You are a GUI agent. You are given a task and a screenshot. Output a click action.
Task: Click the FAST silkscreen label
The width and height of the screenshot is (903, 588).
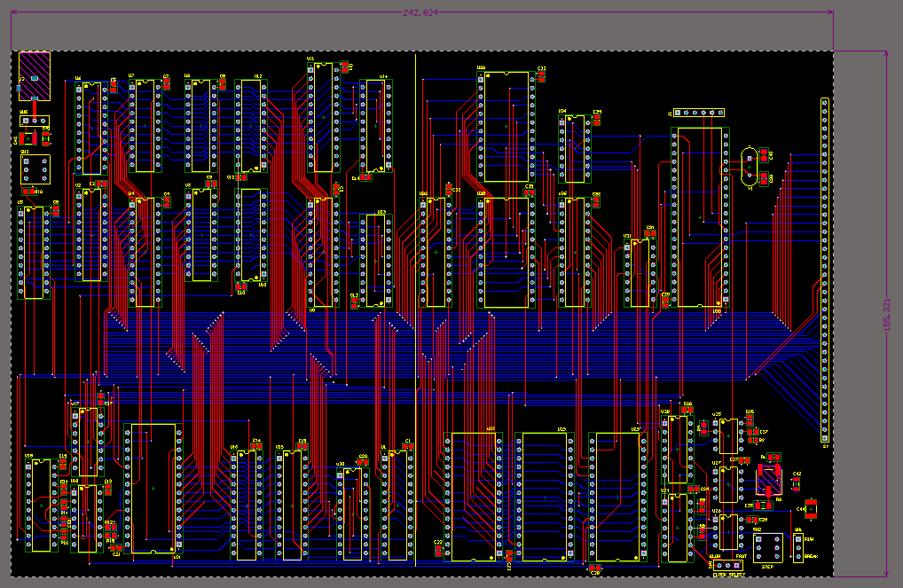click(x=742, y=556)
